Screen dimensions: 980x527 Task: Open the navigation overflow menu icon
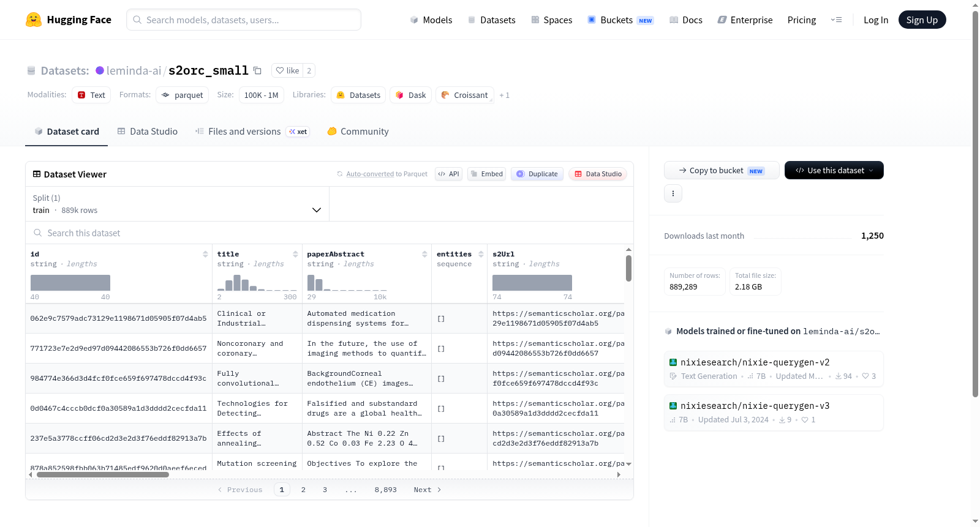click(x=836, y=20)
